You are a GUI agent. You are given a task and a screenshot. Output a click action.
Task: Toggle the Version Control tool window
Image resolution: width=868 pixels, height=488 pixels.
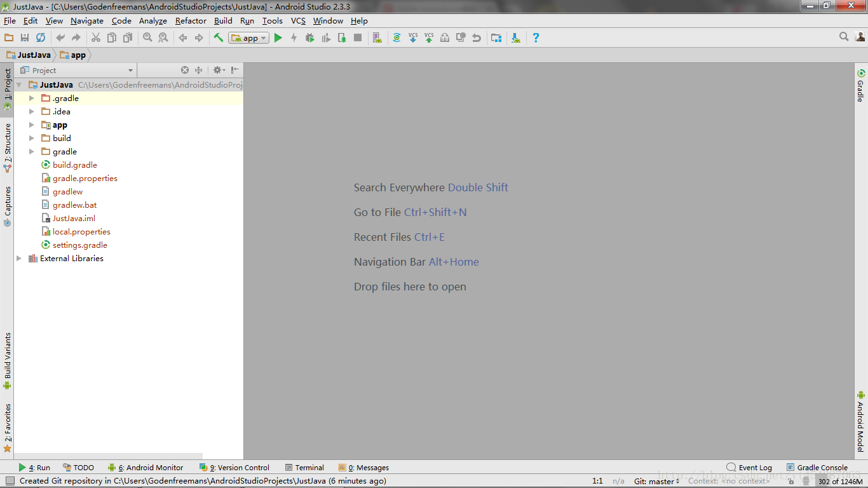tap(234, 468)
